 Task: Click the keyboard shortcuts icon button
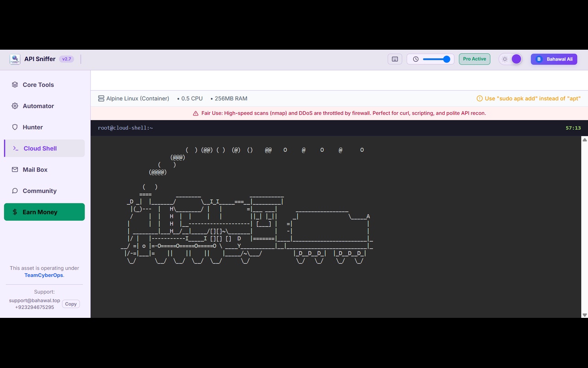tap(395, 59)
